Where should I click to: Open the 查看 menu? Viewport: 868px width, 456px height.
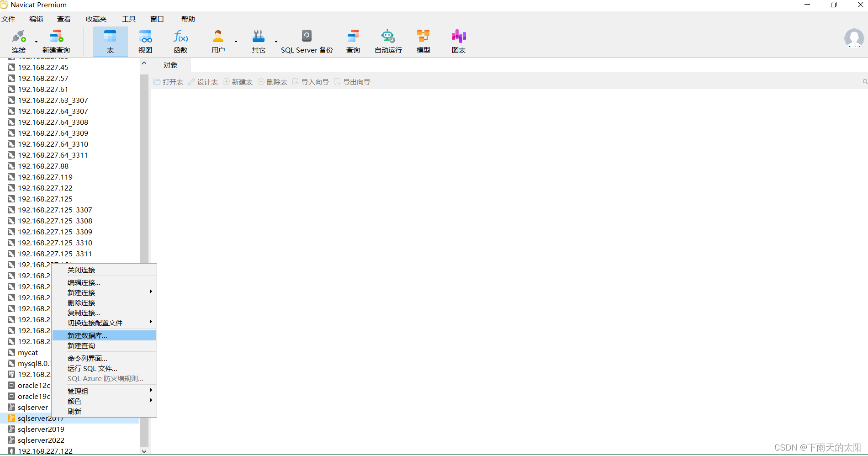[x=64, y=19]
